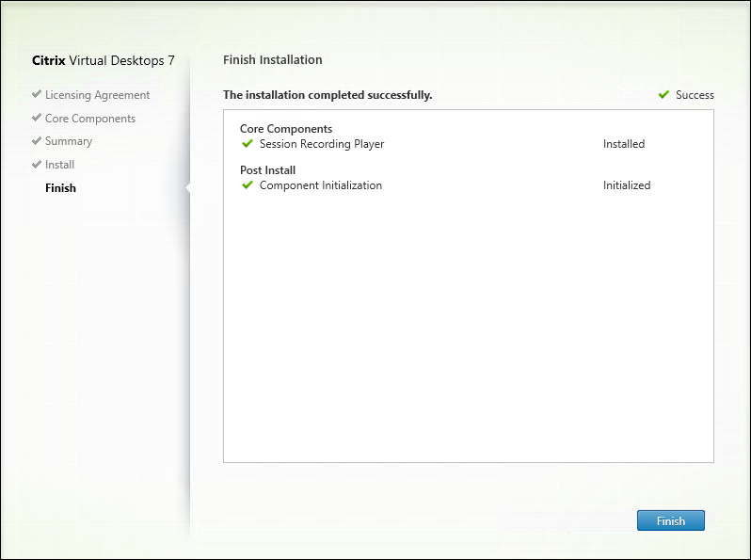Click the Installed status text

[624, 144]
